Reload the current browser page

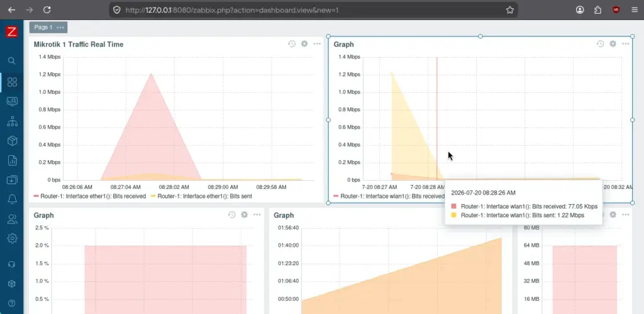(x=47, y=10)
